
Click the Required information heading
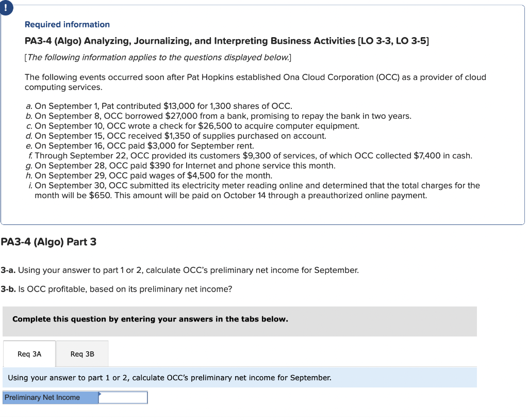(x=67, y=24)
